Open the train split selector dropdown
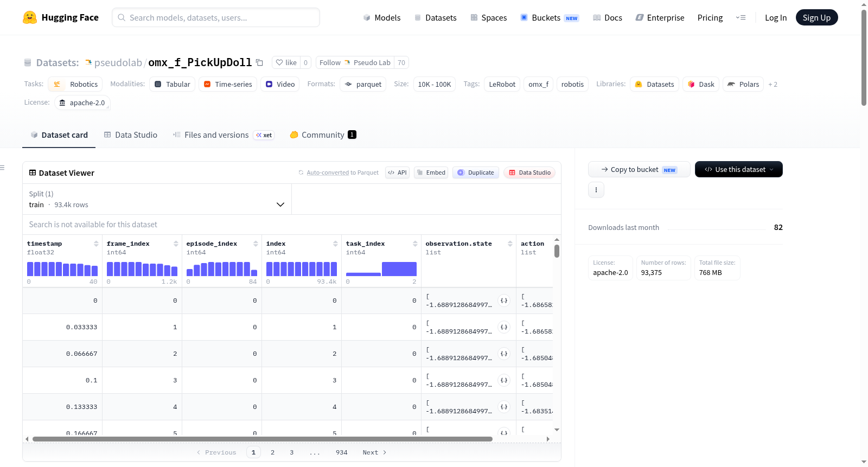This screenshot has width=868, height=467. (x=157, y=199)
